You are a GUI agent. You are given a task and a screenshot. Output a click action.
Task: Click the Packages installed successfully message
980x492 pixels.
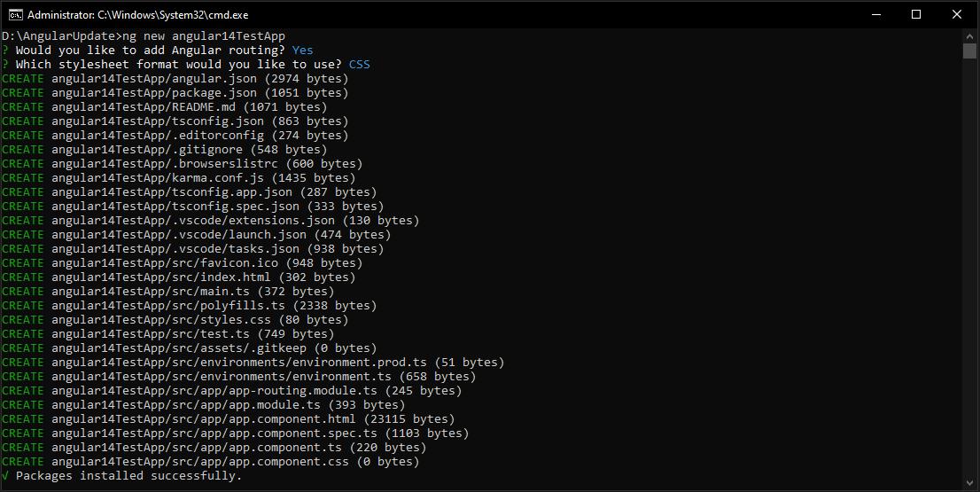pos(128,476)
